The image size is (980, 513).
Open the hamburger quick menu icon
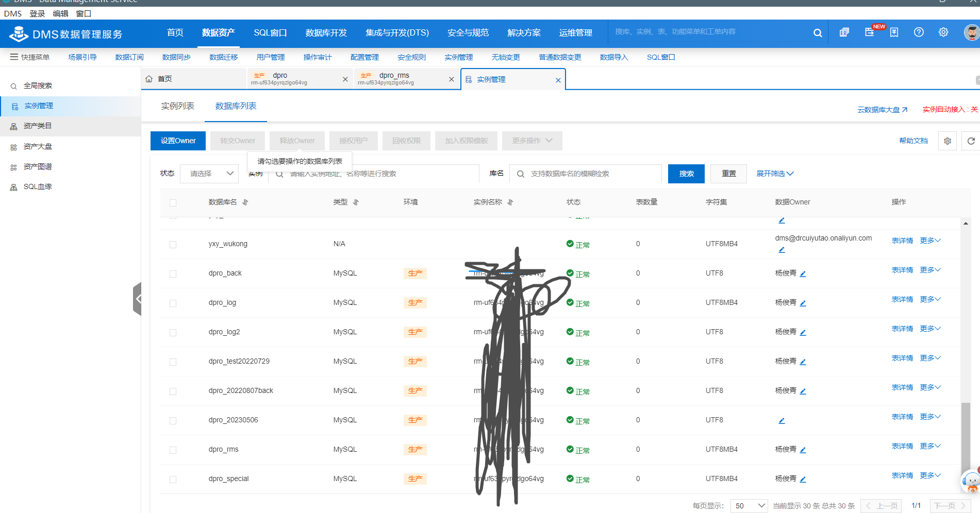[14, 57]
